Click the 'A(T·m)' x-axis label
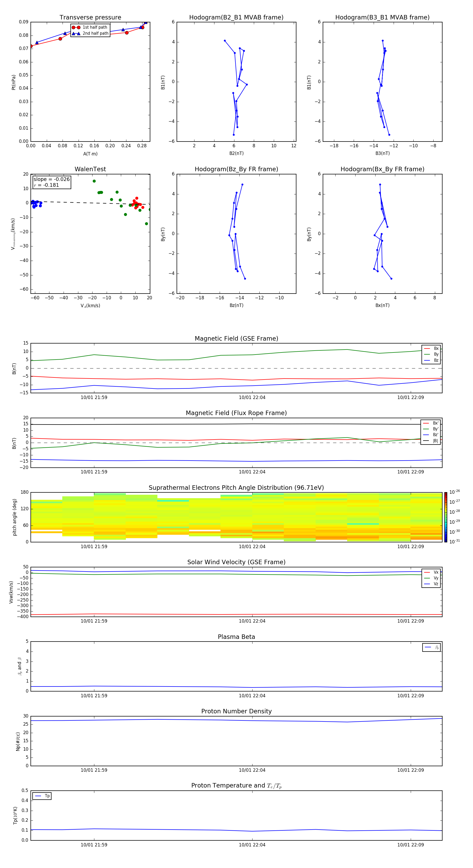 [90, 154]
